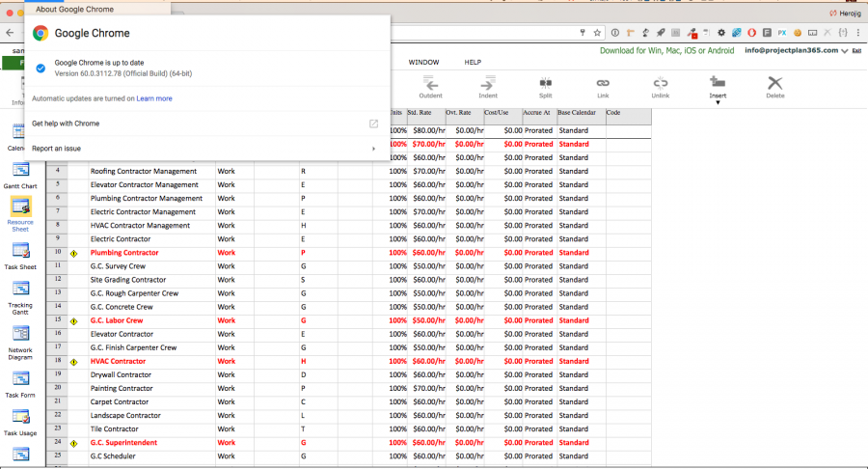Click the Code column header

628,116
